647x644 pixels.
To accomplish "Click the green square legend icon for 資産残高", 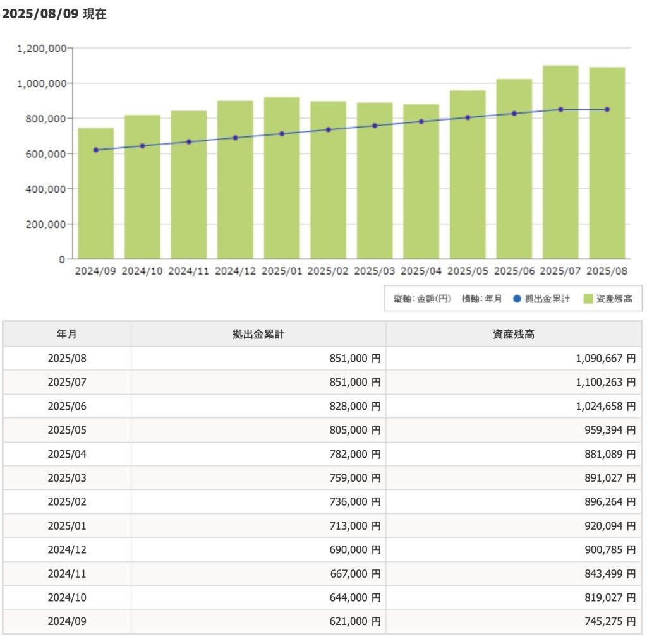I will [588, 299].
